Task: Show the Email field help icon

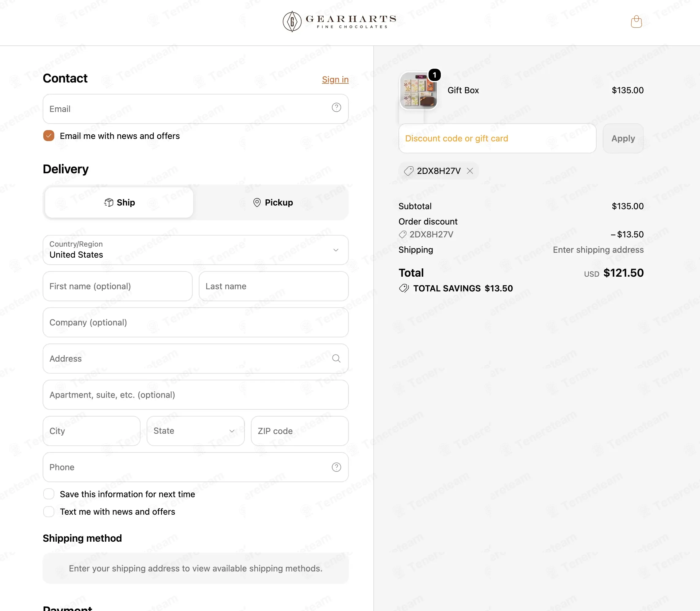Action: pos(336,108)
